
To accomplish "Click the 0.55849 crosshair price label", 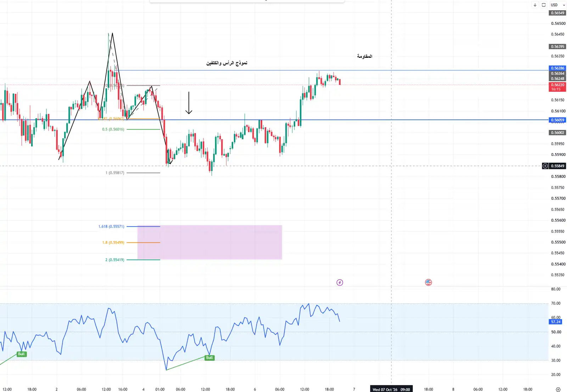I will click(557, 166).
